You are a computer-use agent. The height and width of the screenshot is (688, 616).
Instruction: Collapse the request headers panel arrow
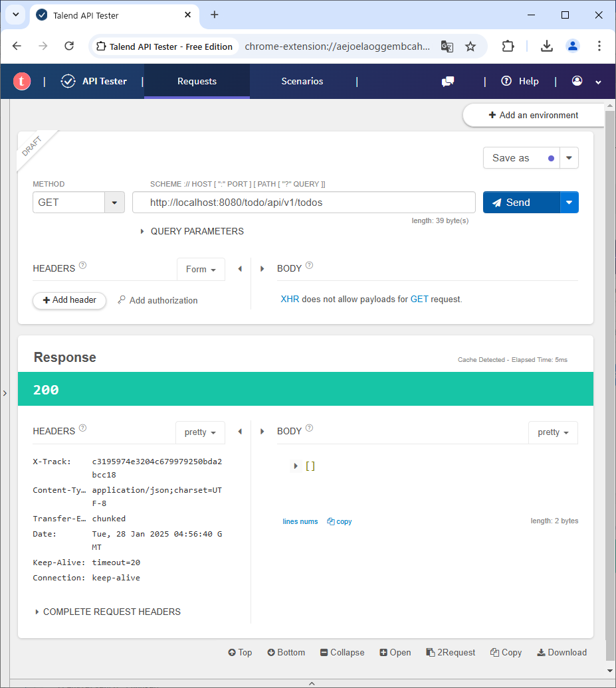point(240,269)
